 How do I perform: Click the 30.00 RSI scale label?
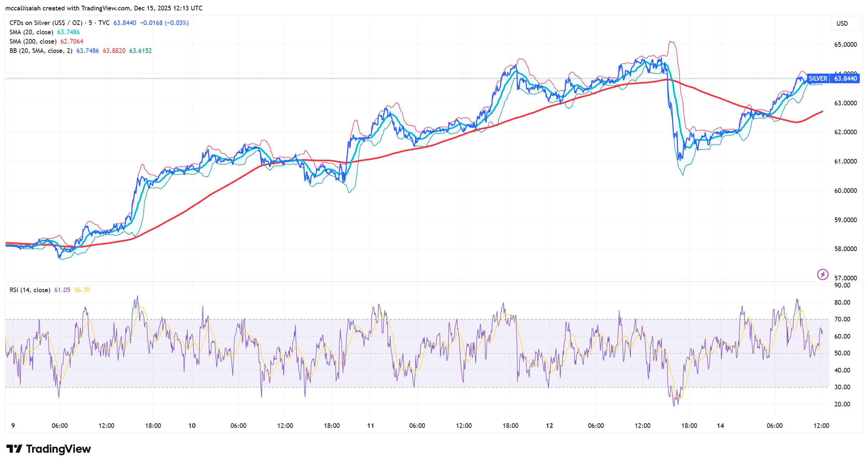tap(842, 387)
